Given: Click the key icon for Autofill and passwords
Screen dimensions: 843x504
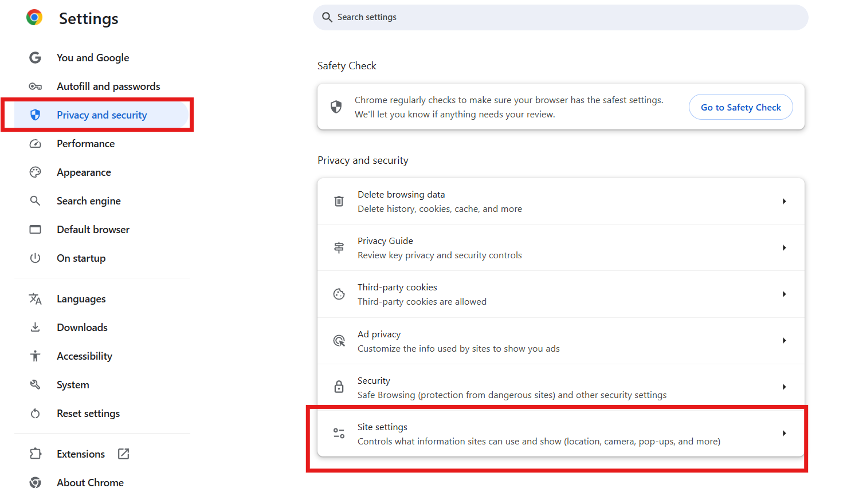Looking at the screenshot, I should 35,86.
